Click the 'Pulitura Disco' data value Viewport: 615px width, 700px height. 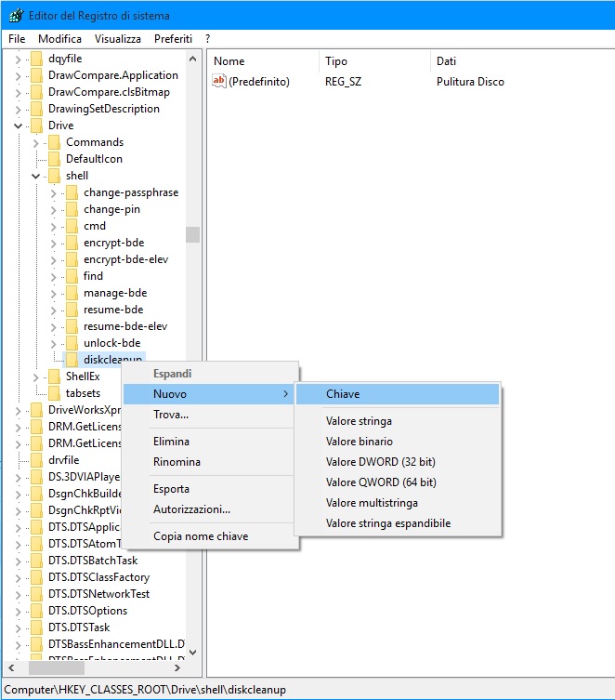(x=470, y=82)
